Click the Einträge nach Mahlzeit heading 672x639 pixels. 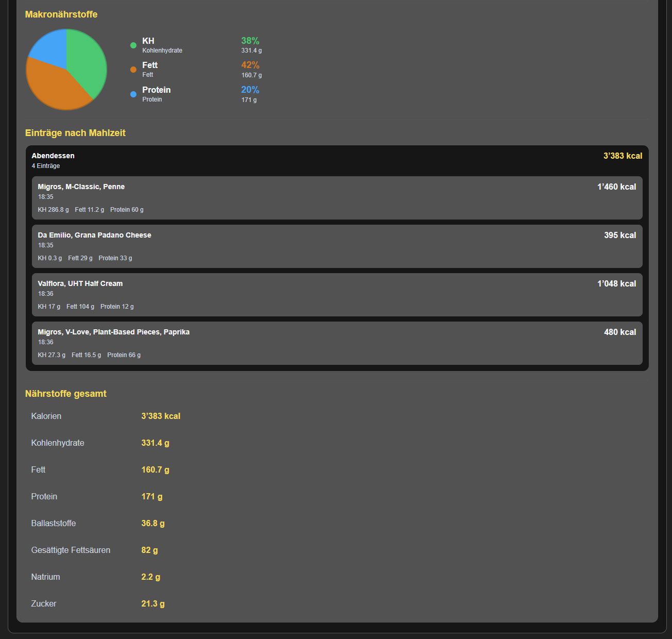pos(75,133)
